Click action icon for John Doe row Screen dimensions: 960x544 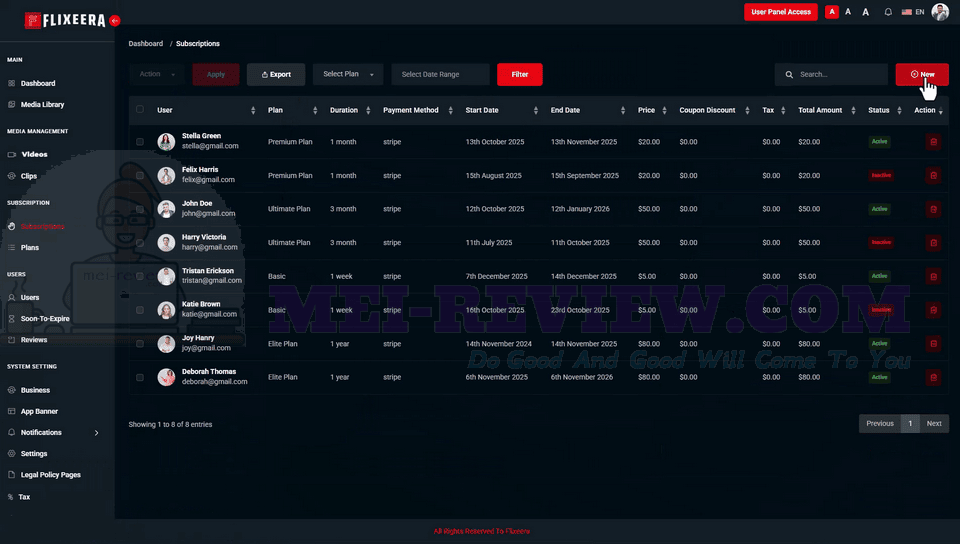coord(933,209)
